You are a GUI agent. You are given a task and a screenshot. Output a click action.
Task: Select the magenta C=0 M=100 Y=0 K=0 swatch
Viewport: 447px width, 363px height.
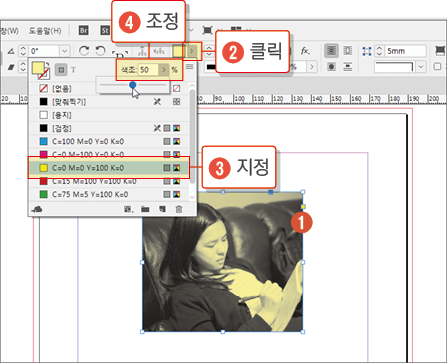click(109, 154)
